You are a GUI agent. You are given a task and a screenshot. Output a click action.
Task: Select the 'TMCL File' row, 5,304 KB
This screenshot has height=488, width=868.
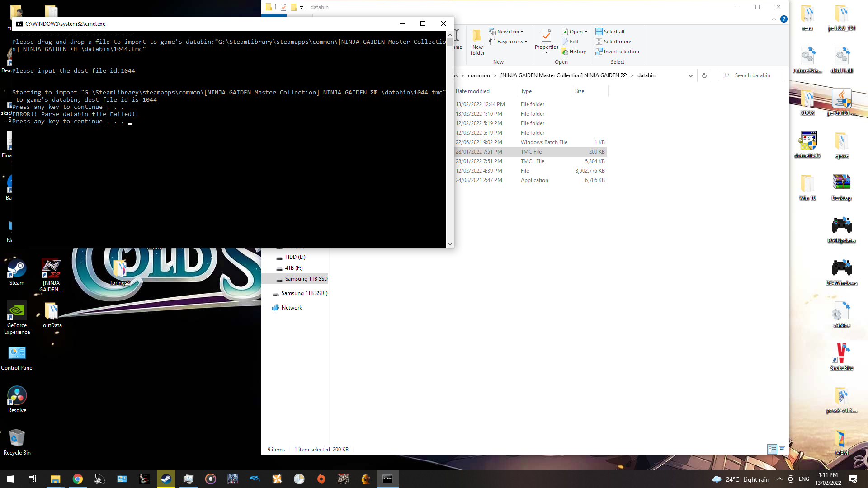(530, 161)
